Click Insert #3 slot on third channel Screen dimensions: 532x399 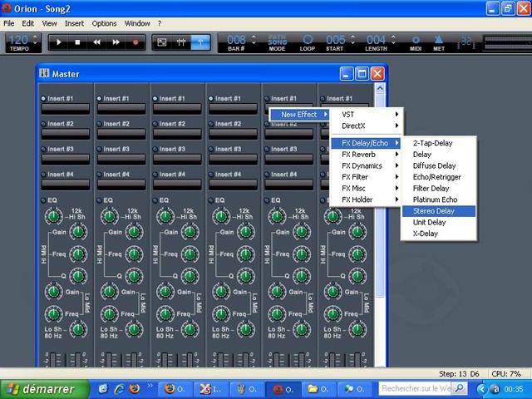pos(177,159)
